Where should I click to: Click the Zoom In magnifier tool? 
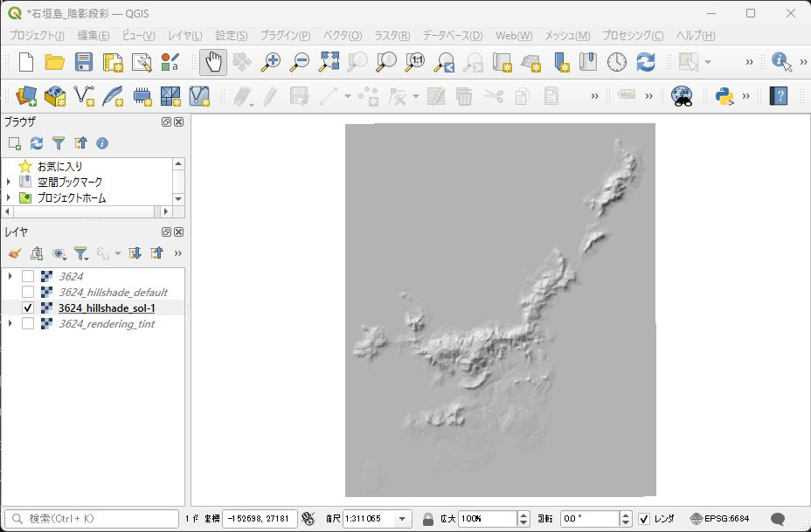pyautogui.click(x=271, y=62)
